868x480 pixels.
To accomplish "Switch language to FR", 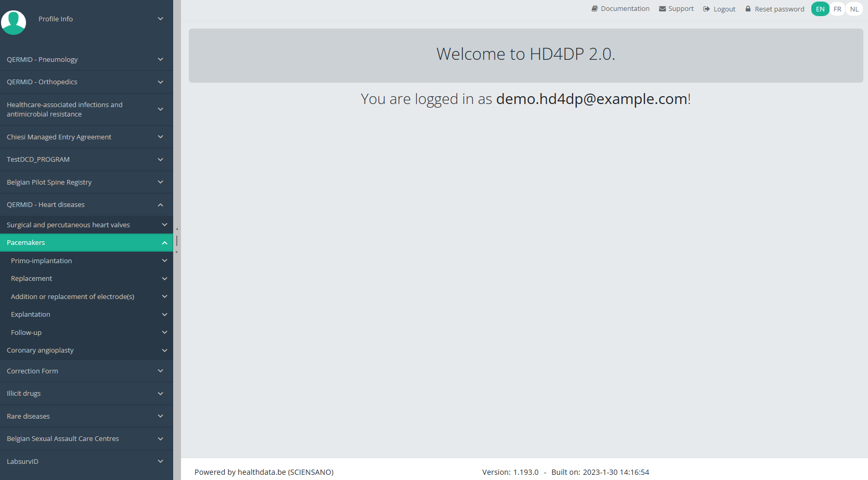I will pyautogui.click(x=837, y=9).
